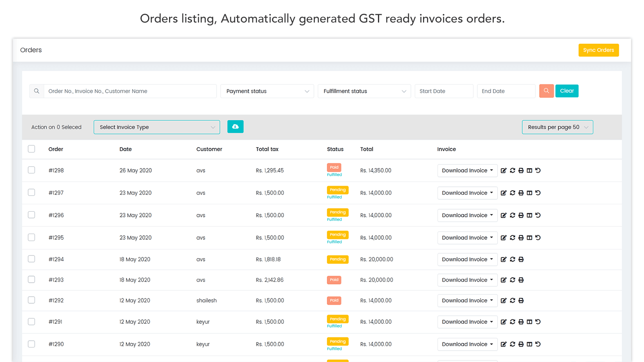
Task: Print the invoice for order #1296
Action: click(521, 215)
